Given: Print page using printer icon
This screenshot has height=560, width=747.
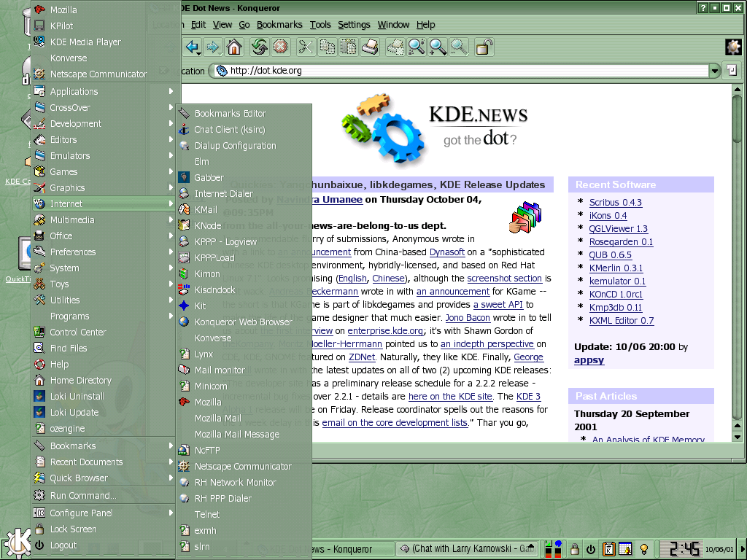Looking at the screenshot, I should (x=370, y=47).
